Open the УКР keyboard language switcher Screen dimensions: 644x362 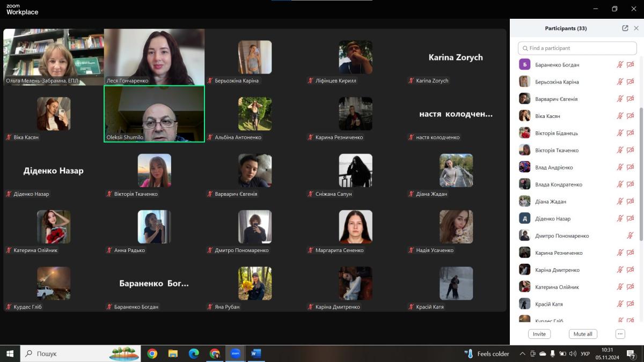click(x=586, y=354)
